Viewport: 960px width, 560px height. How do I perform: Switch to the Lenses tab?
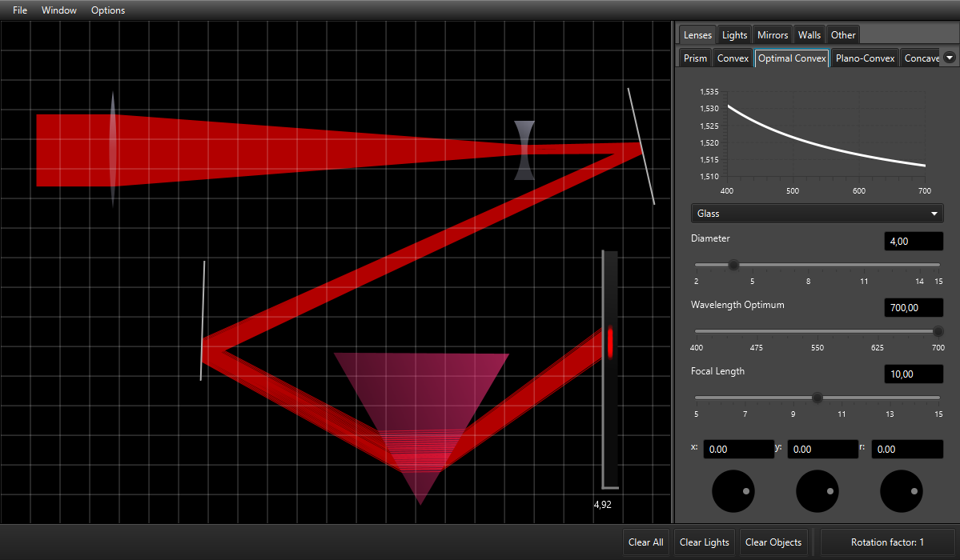pos(697,35)
